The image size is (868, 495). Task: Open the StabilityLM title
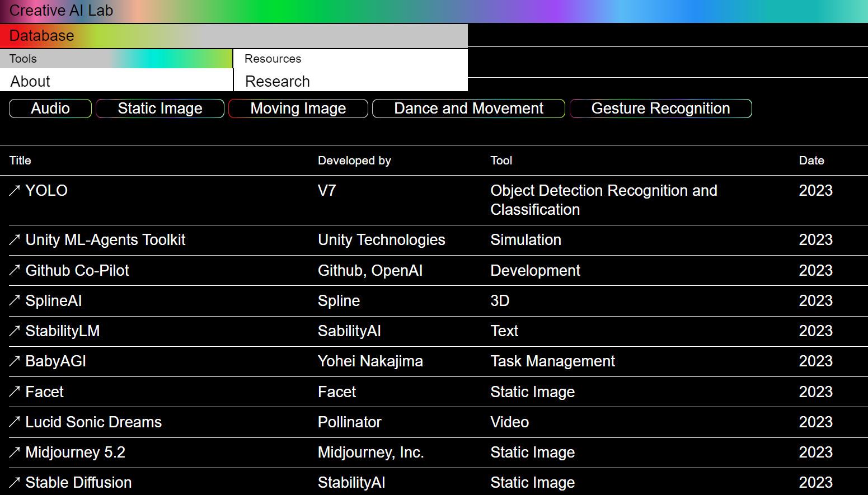[63, 331]
